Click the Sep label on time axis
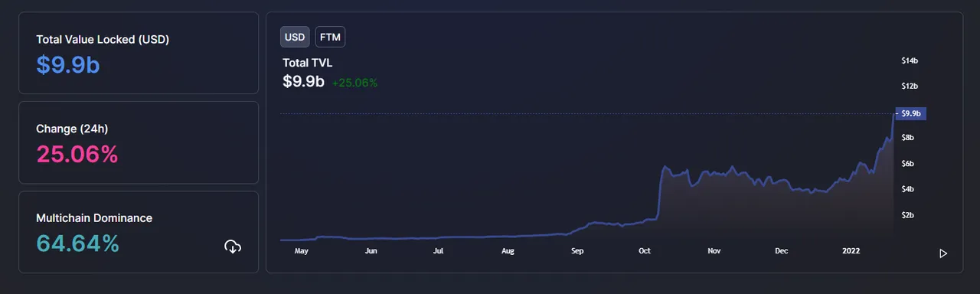 coord(577,250)
